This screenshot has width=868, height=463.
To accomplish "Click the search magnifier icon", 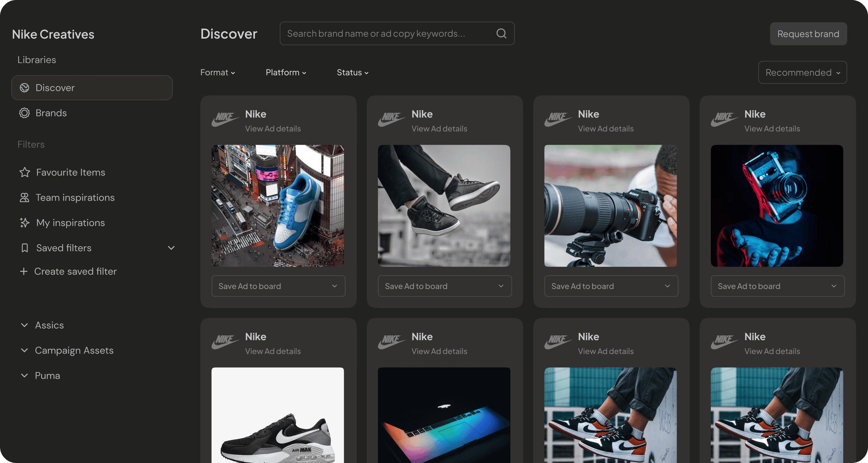I will [x=501, y=33].
